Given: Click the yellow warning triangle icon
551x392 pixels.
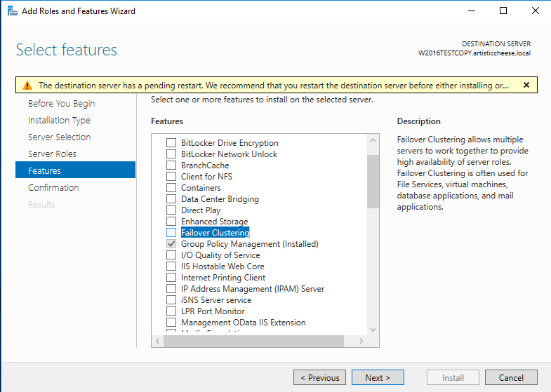Looking at the screenshot, I should tap(27, 86).
